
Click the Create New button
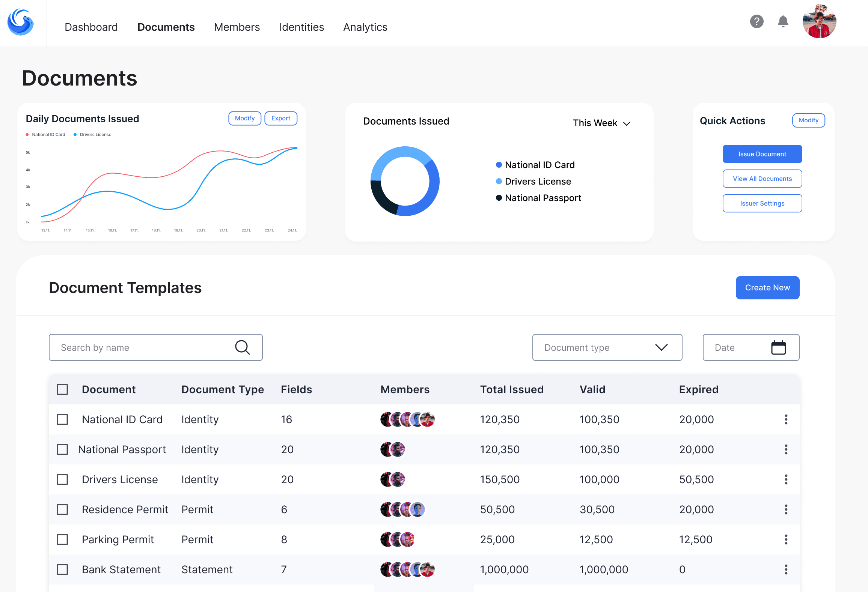[767, 287]
